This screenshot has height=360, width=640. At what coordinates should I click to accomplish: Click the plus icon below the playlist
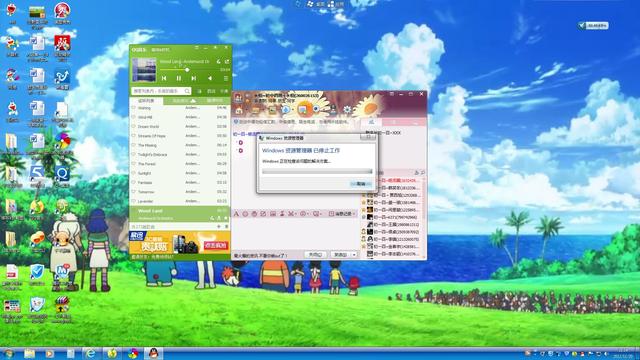coord(218,227)
